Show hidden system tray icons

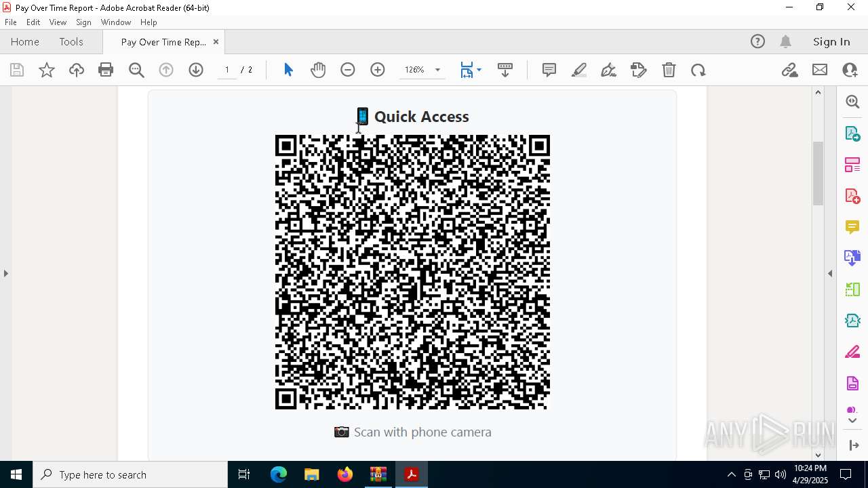(731, 474)
